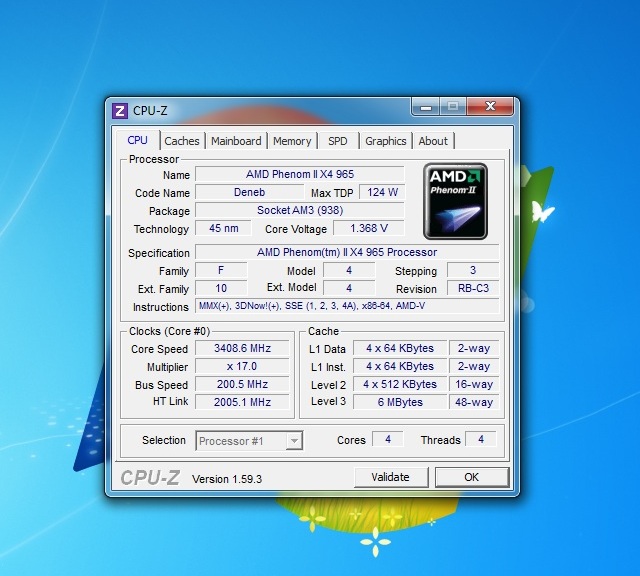This screenshot has height=576, width=640.
Task: Click the CPU-Z title bar app icon
Action: tap(120, 111)
